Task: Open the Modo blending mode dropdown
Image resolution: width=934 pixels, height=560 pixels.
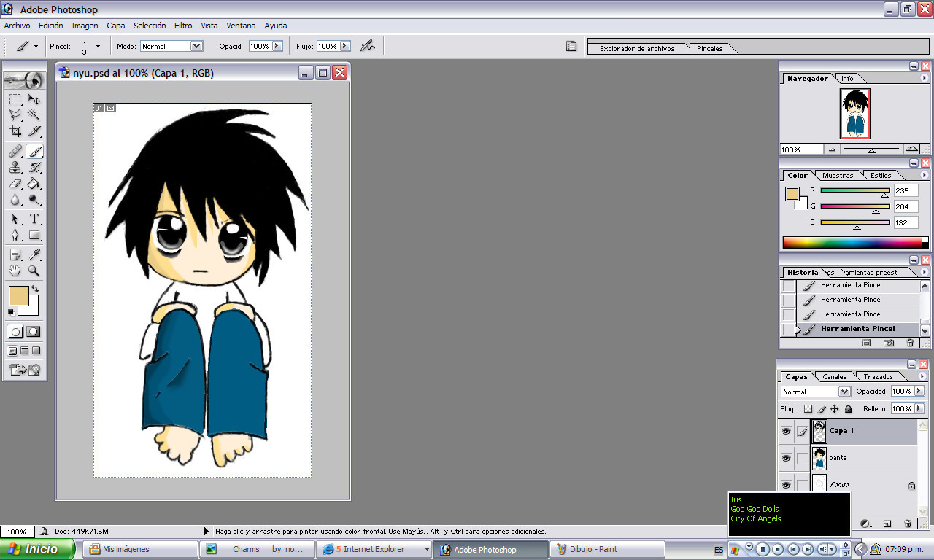Action: [x=196, y=46]
